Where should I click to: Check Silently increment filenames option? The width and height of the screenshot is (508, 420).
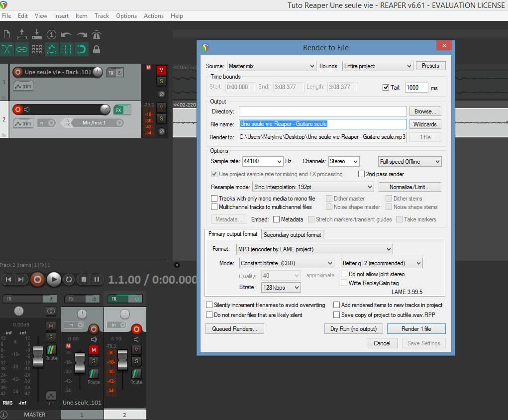coord(209,305)
